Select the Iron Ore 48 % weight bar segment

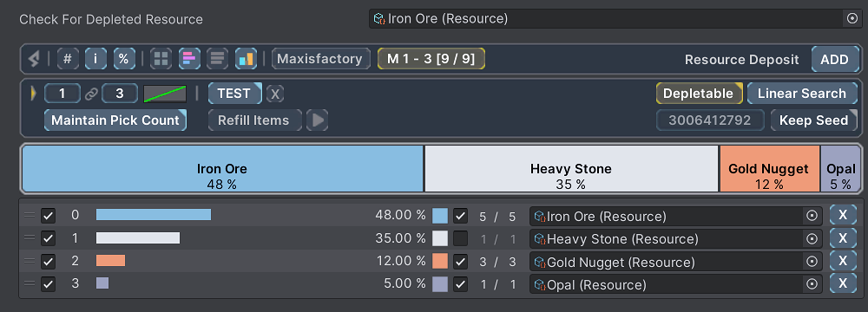222,169
